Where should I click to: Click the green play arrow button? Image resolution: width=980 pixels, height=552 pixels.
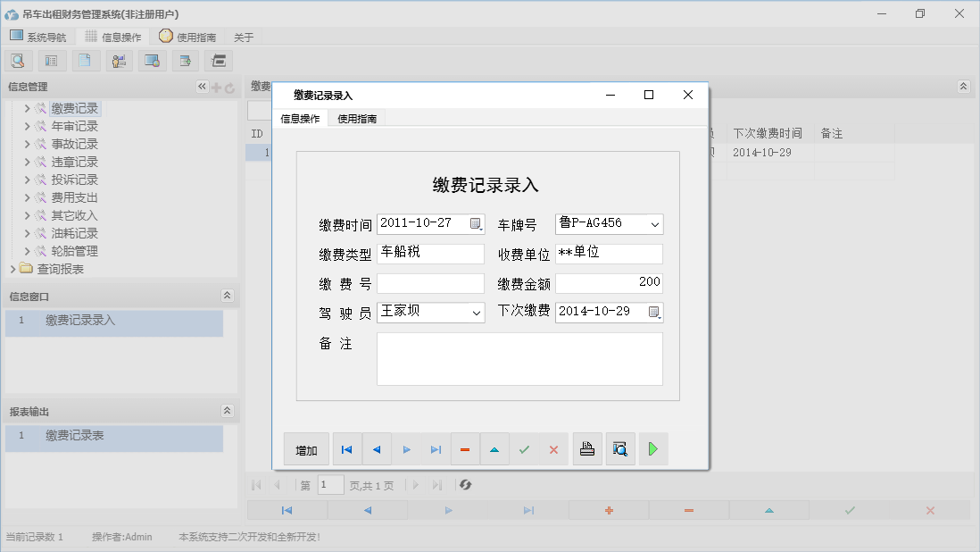[x=653, y=449]
